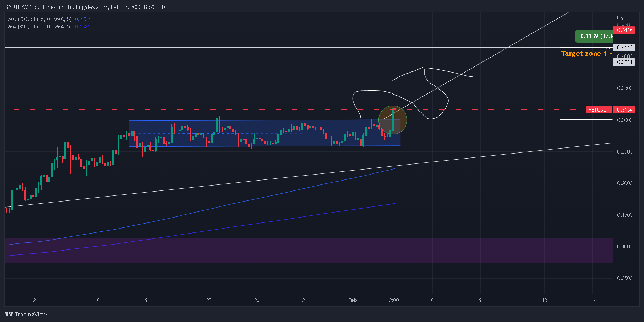Click the date label 23 on time axis
The width and height of the screenshot is (644, 322).
(x=209, y=300)
